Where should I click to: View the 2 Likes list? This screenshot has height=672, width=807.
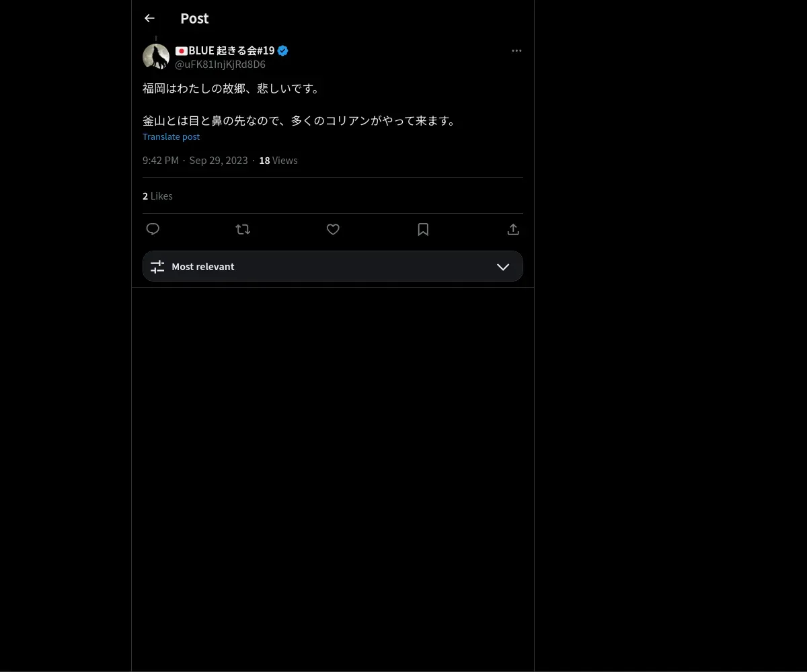click(157, 196)
